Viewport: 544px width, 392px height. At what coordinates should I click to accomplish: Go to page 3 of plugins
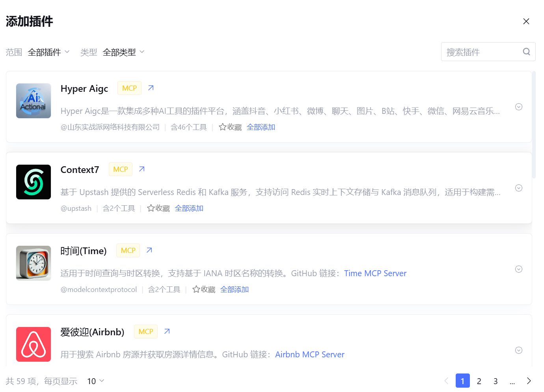pyautogui.click(x=496, y=381)
